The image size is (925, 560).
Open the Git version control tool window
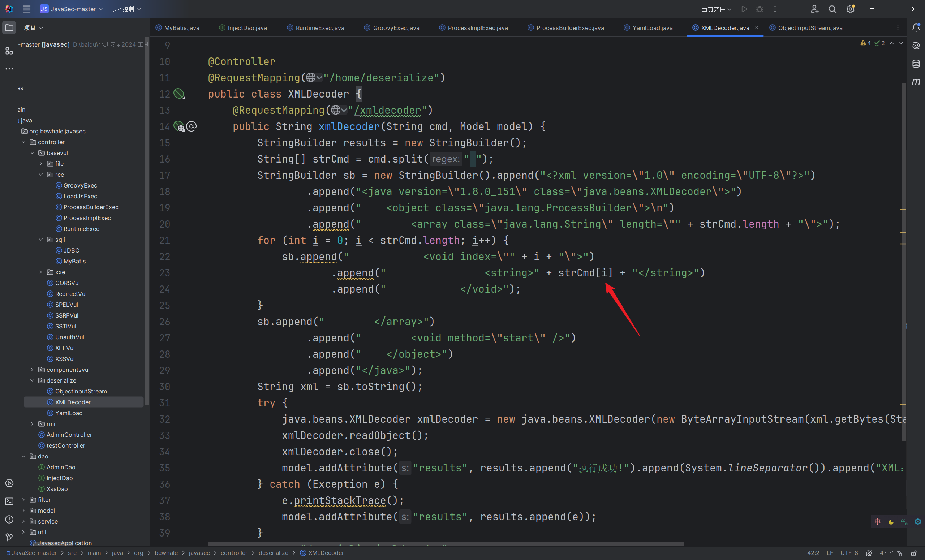[9, 538]
